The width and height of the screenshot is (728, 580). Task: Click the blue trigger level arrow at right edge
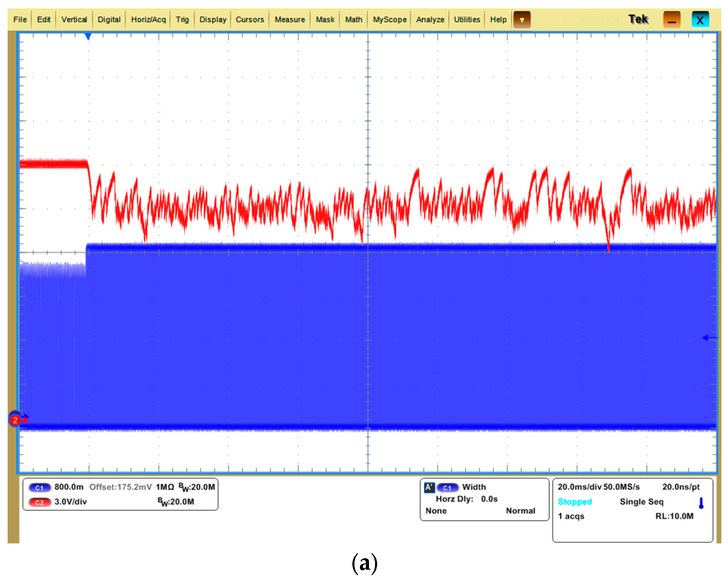(x=708, y=338)
